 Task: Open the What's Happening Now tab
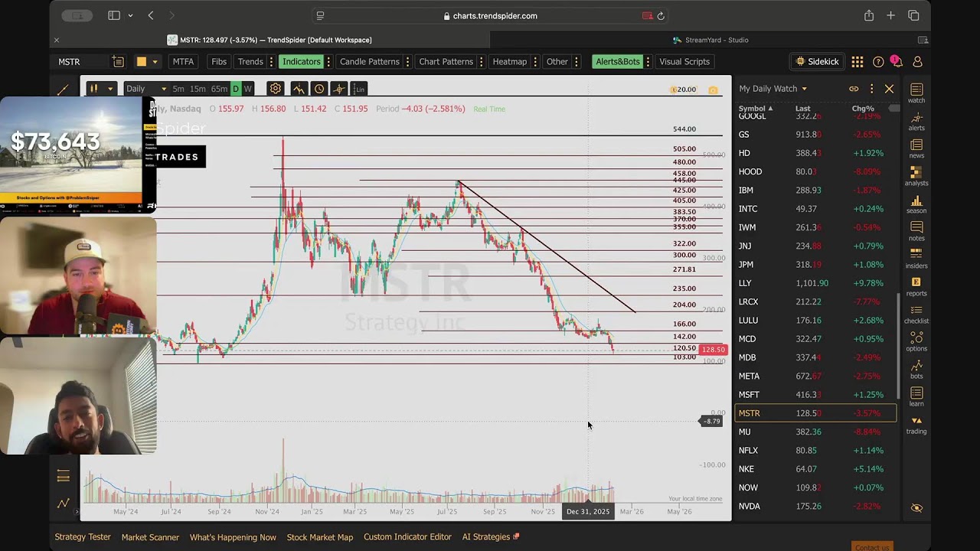(x=233, y=537)
